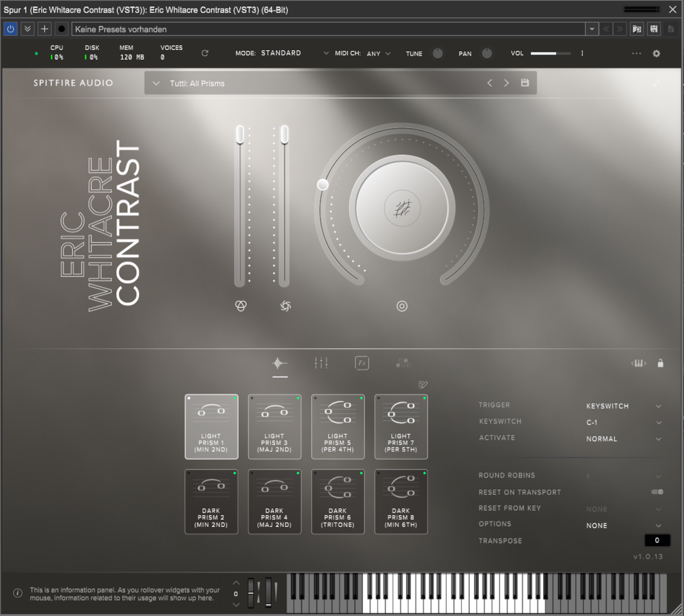Toggle the plugin bypass power button
684x616 pixels.
click(x=11, y=29)
